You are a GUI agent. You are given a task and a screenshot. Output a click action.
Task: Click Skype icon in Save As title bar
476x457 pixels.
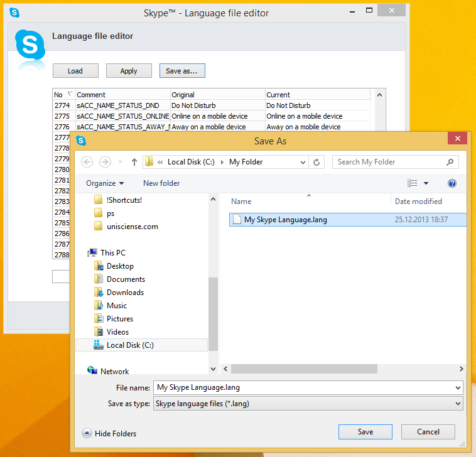point(81,141)
